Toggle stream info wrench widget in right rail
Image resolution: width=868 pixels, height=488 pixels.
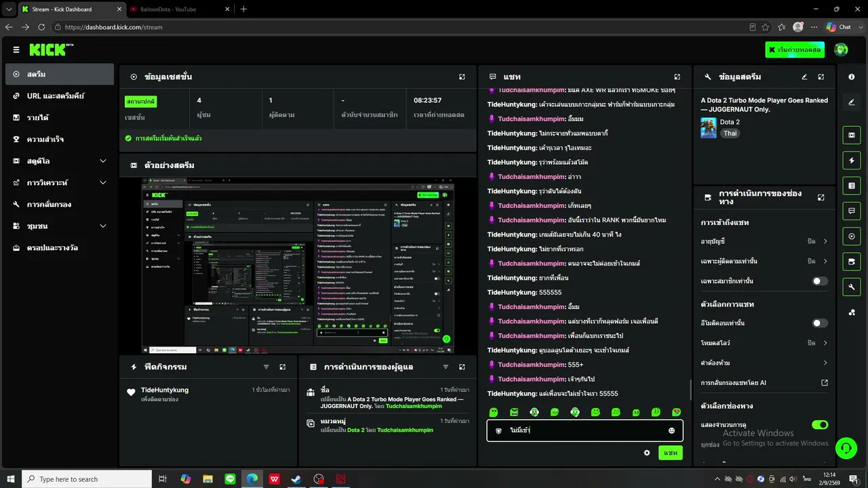(x=852, y=287)
